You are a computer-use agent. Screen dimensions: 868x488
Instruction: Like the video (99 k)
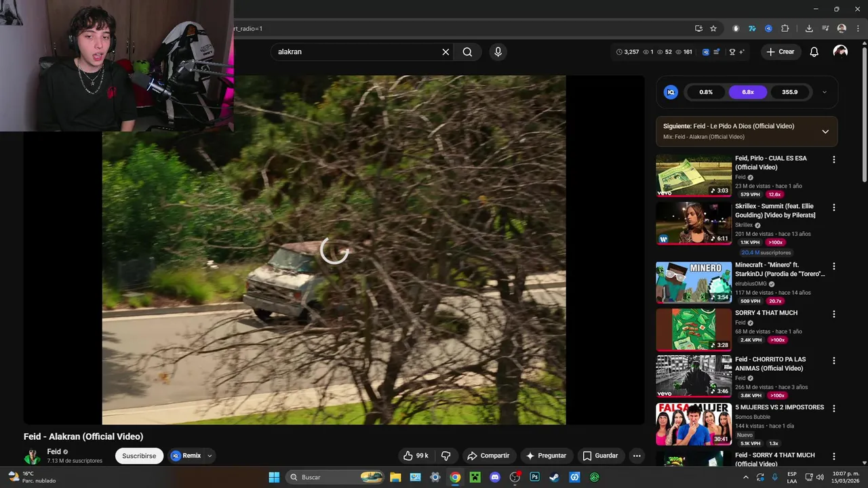(416, 456)
